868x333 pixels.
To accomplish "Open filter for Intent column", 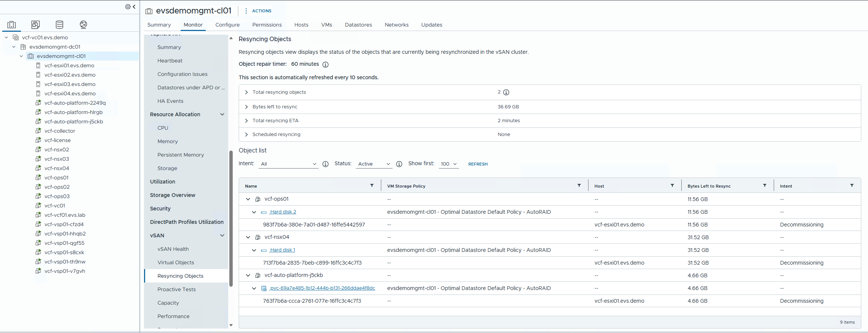I will pyautogui.click(x=852, y=186).
